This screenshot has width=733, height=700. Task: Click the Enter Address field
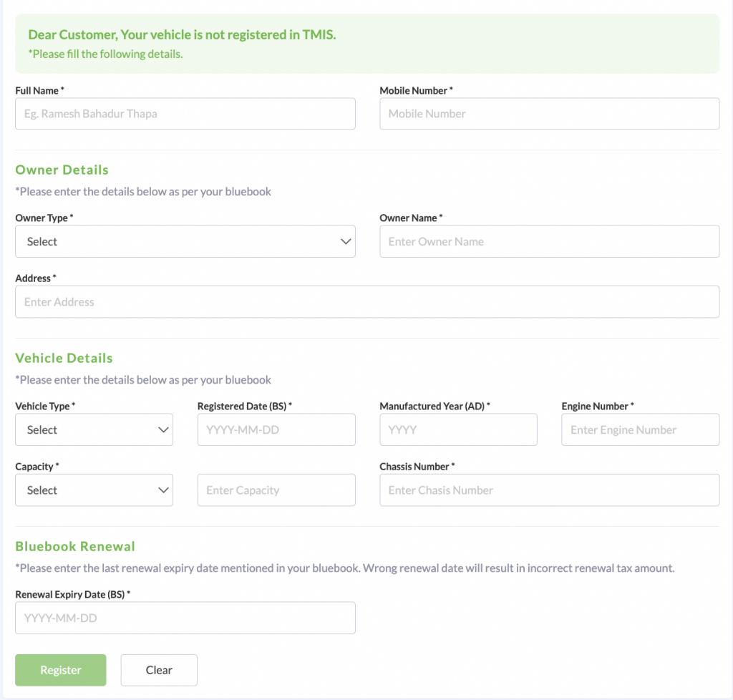pyautogui.click(x=366, y=302)
